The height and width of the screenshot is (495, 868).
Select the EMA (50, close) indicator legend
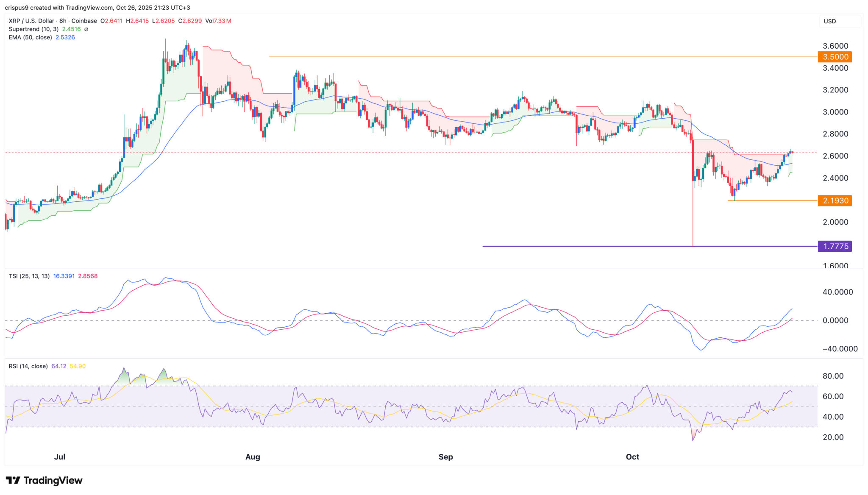[x=30, y=37]
